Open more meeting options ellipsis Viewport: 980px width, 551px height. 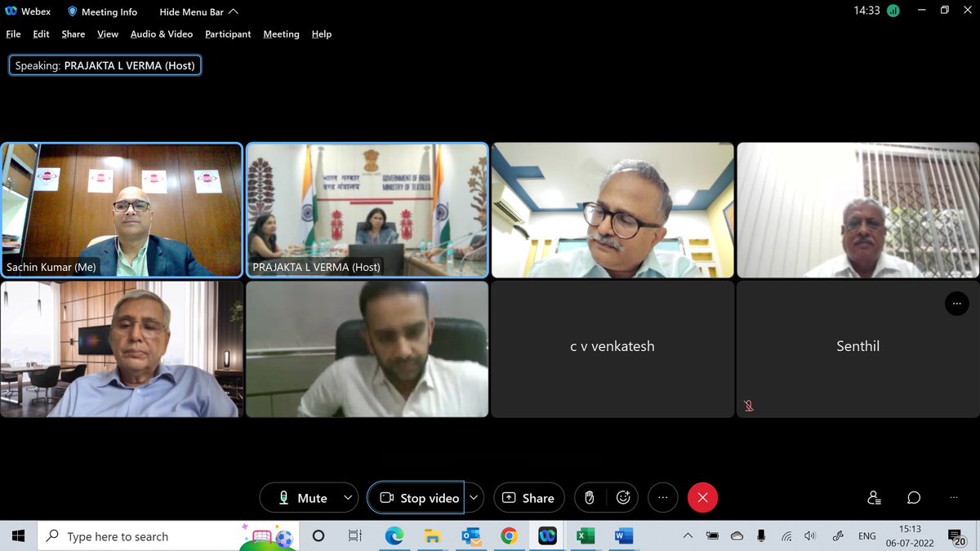(x=662, y=497)
